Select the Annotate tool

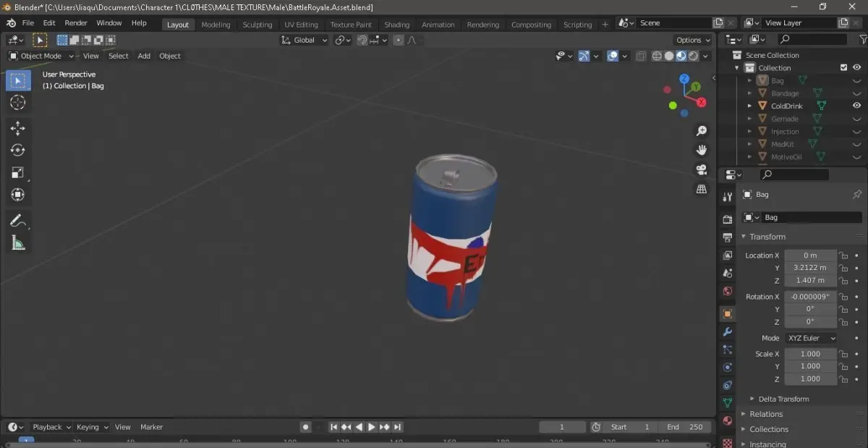click(18, 221)
